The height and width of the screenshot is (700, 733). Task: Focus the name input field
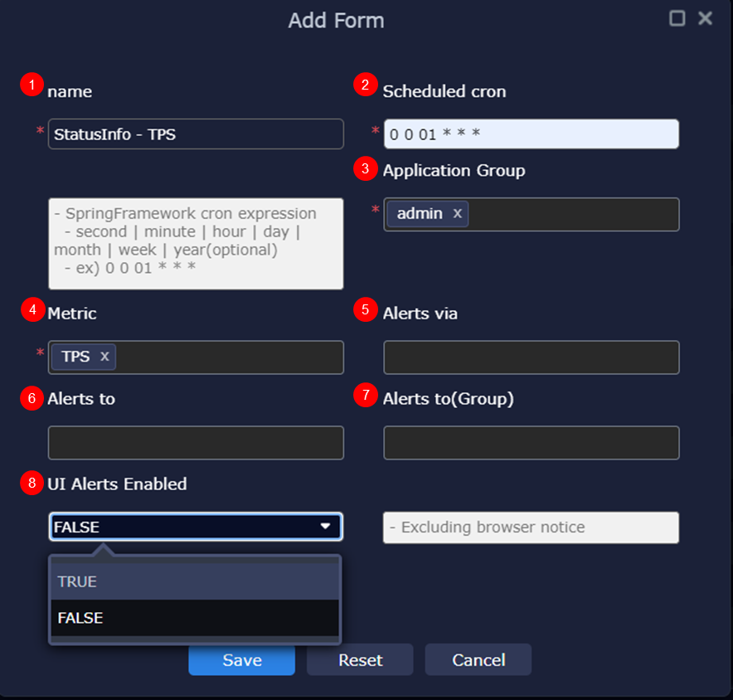pyautogui.click(x=196, y=134)
